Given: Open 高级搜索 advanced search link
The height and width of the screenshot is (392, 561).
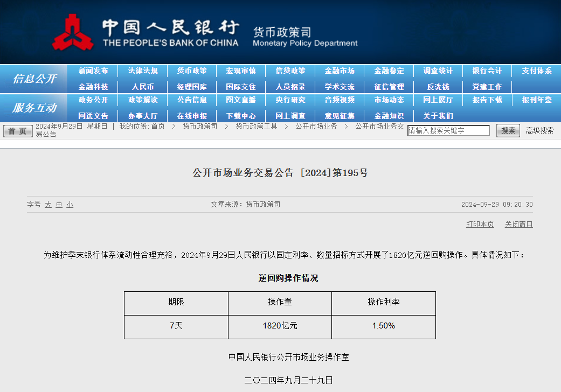Looking at the screenshot, I should [x=539, y=130].
